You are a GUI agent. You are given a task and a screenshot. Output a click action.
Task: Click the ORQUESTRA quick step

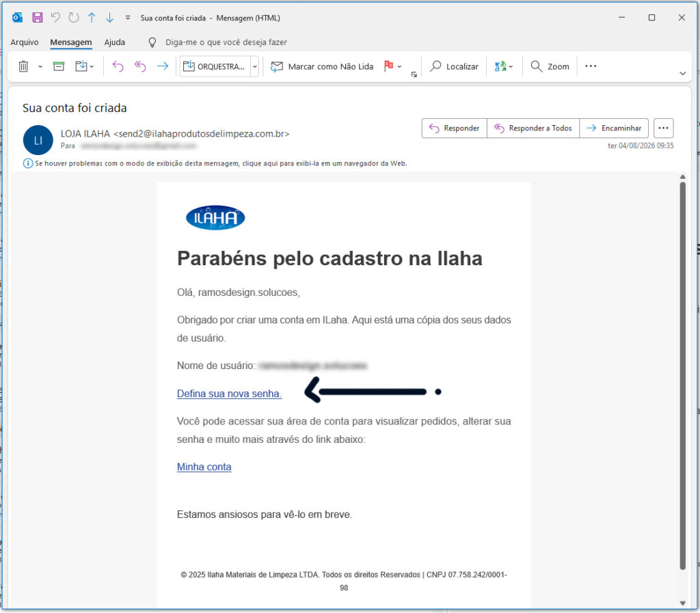click(215, 66)
